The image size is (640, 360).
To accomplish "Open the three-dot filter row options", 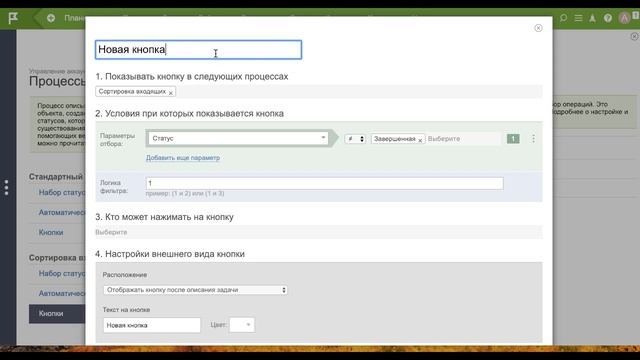I will pos(533,139).
